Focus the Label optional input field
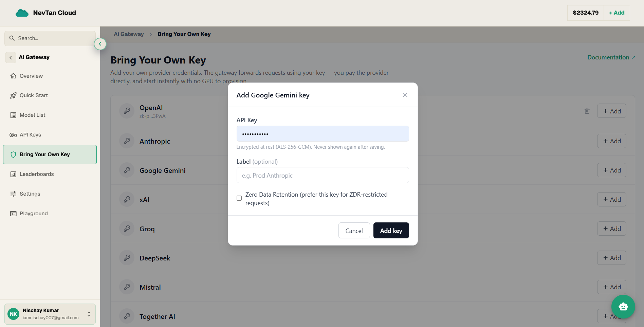The height and width of the screenshot is (327, 644). (x=323, y=175)
